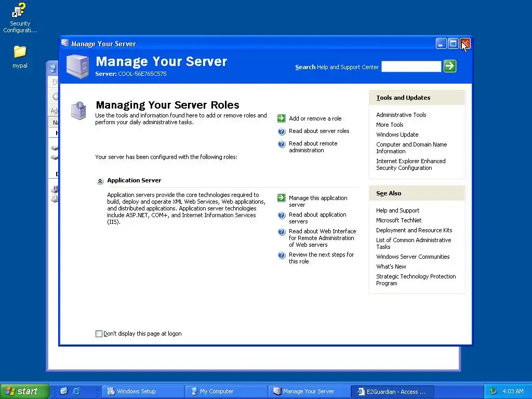Close the Manage Your Server window
This screenshot has height=399, width=532.
[465, 44]
